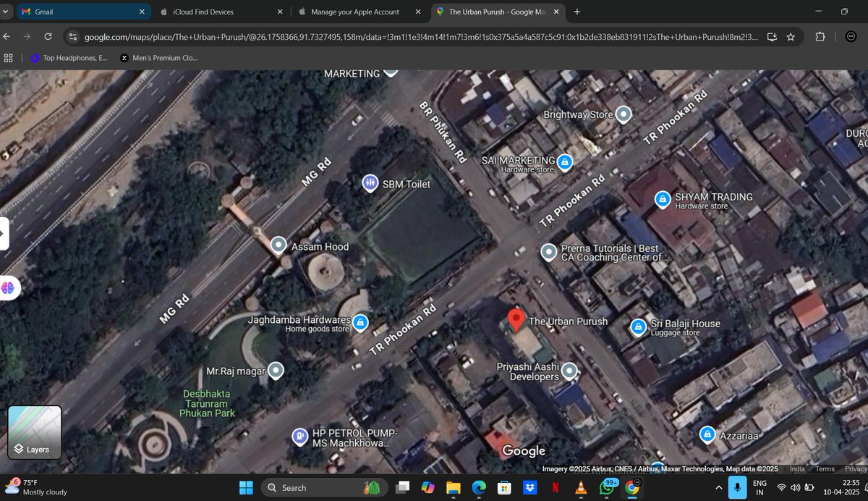Close the iCloud Find Devices tab
This screenshot has width=868, height=501.
point(280,12)
